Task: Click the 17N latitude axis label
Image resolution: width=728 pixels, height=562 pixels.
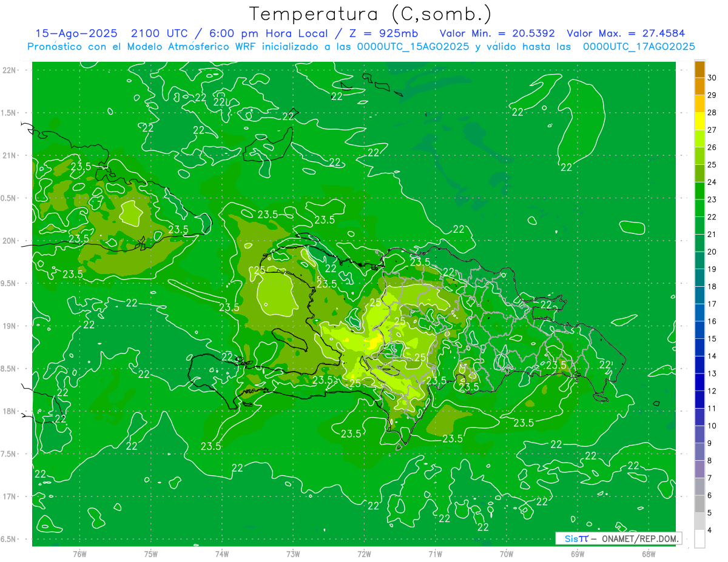Action: coord(10,497)
